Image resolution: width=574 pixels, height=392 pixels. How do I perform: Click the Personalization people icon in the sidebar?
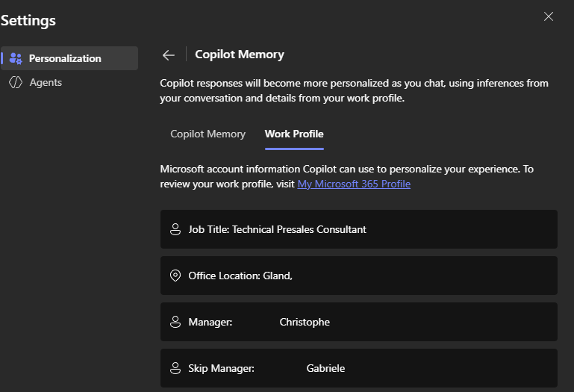tap(16, 58)
